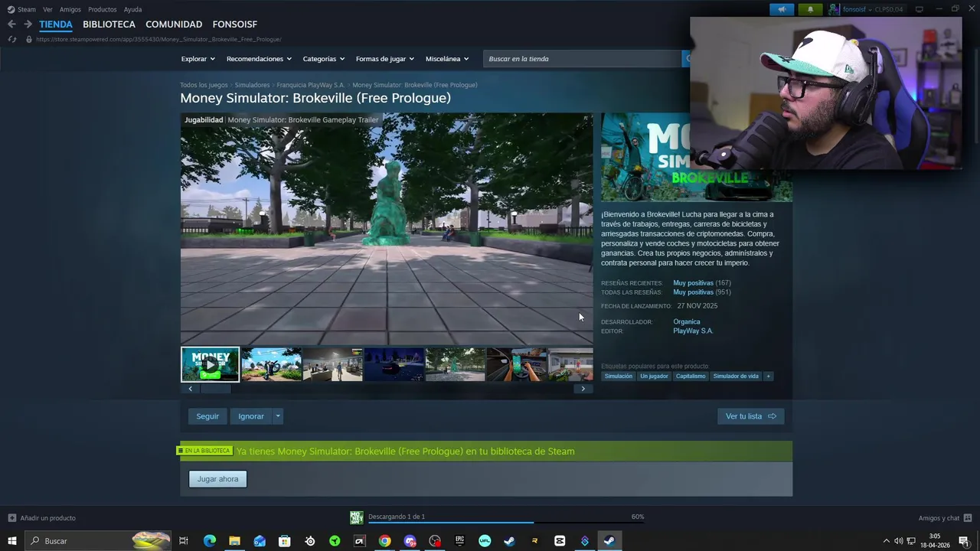Open Task View from the taskbar

(x=184, y=541)
